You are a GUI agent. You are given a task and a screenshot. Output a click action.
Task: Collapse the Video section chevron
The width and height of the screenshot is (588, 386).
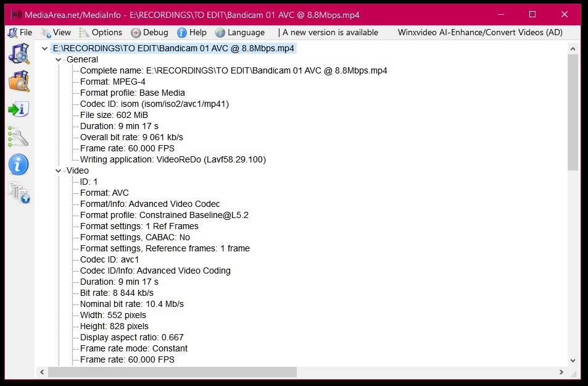click(59, 171)
